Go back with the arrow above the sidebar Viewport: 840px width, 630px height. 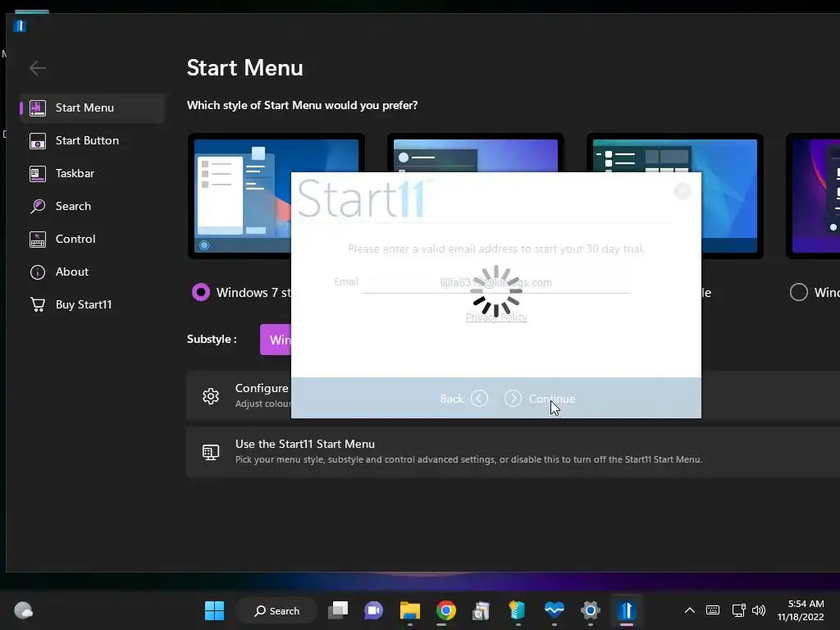(x=38, y=68)
